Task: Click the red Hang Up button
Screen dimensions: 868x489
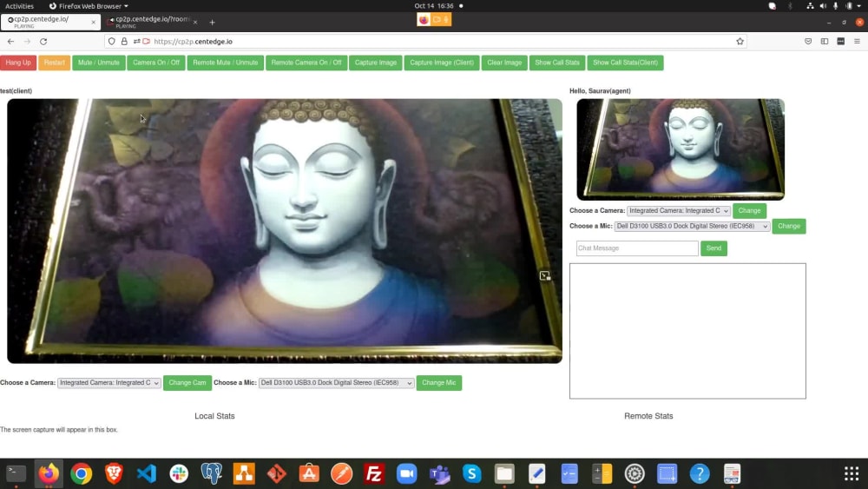Action: pos(18,63)
